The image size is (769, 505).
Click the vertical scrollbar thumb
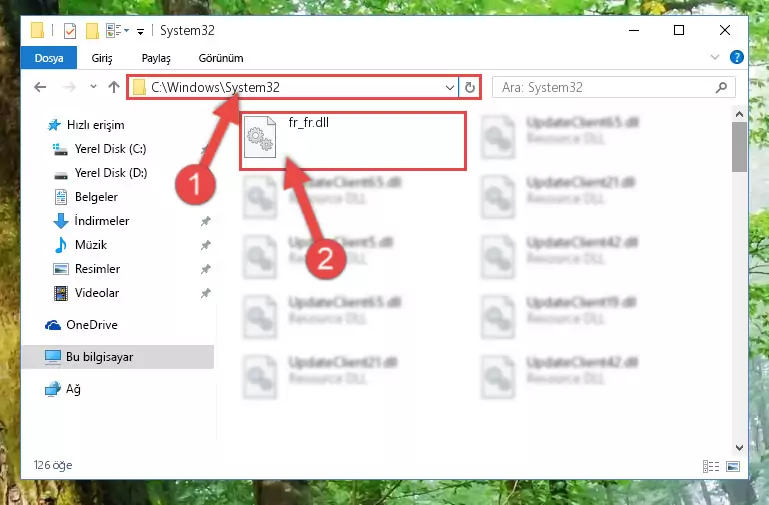click(x=739, y=147)
